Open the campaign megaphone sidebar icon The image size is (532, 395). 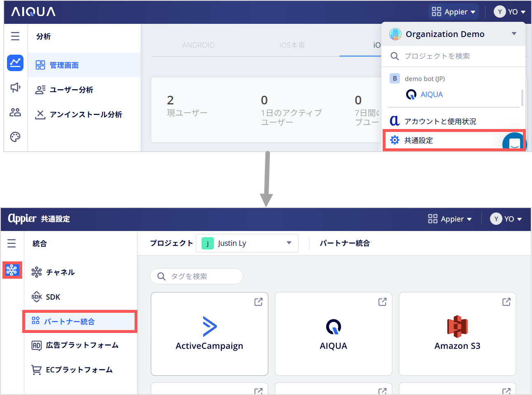(x=15, y=87)
